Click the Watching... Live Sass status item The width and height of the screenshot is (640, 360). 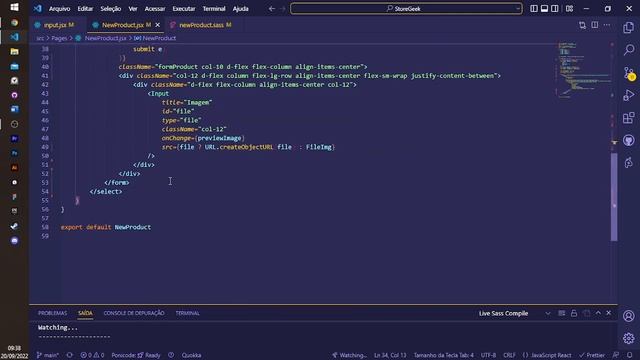click(x=349, y=355)
